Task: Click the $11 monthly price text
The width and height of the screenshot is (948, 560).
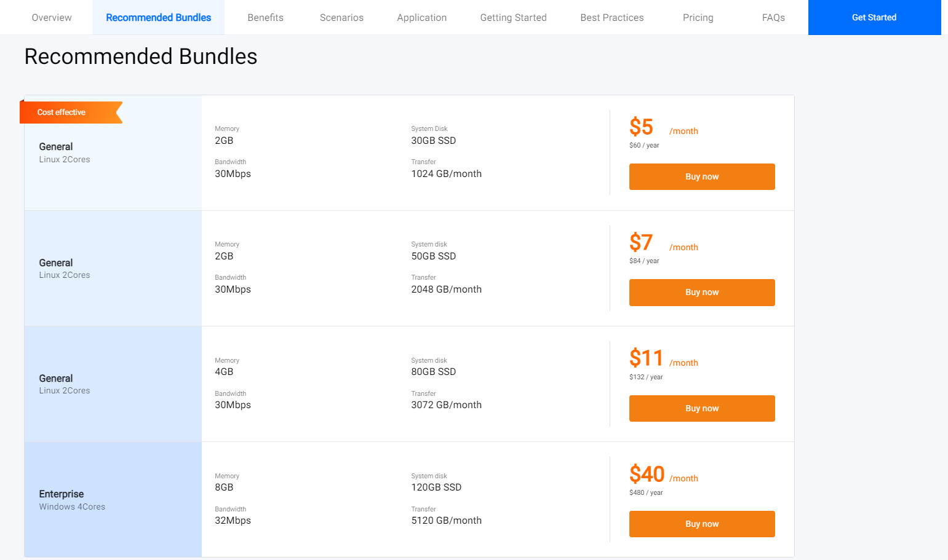Action: 646,358
